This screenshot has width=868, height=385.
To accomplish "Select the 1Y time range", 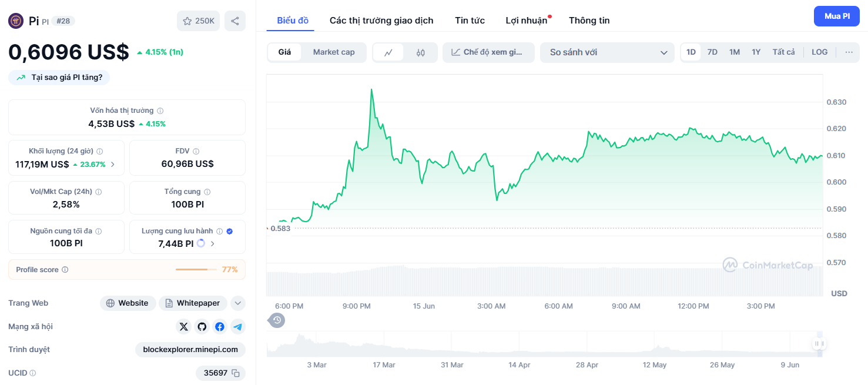I will pos(756,52).
